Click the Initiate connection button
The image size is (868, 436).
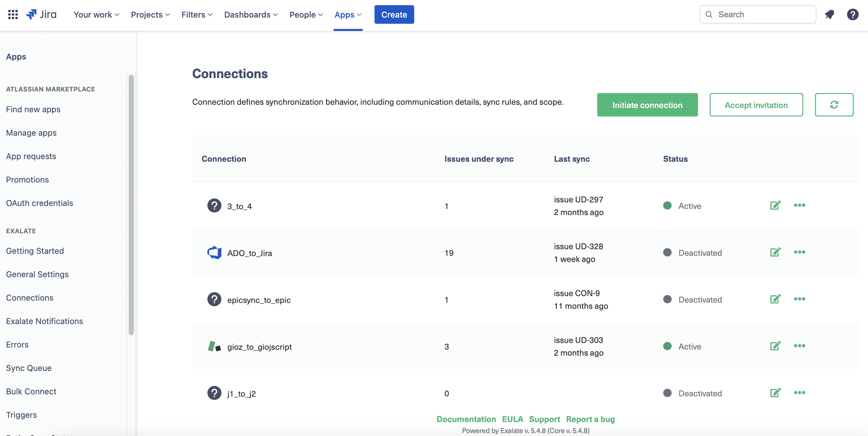tap(647, 105)
